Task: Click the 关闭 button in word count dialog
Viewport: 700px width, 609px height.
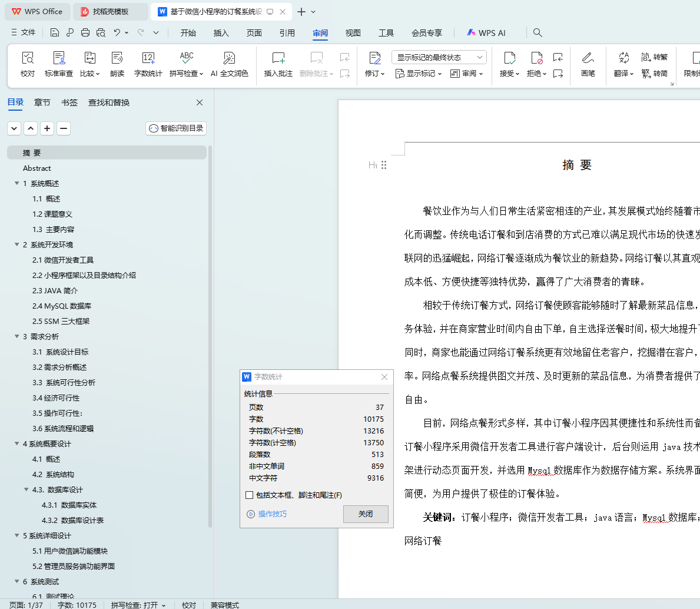Action: 366,514
